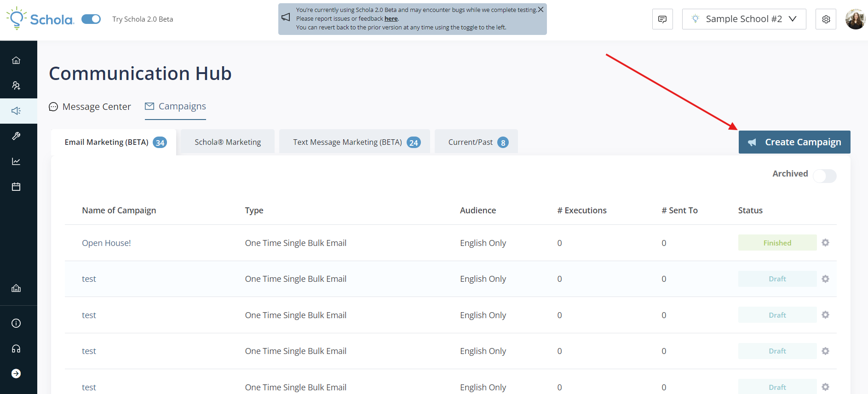Open the school building sidebar icon
This screenshot has width=868, height=394.
click(x=16, y=288)
